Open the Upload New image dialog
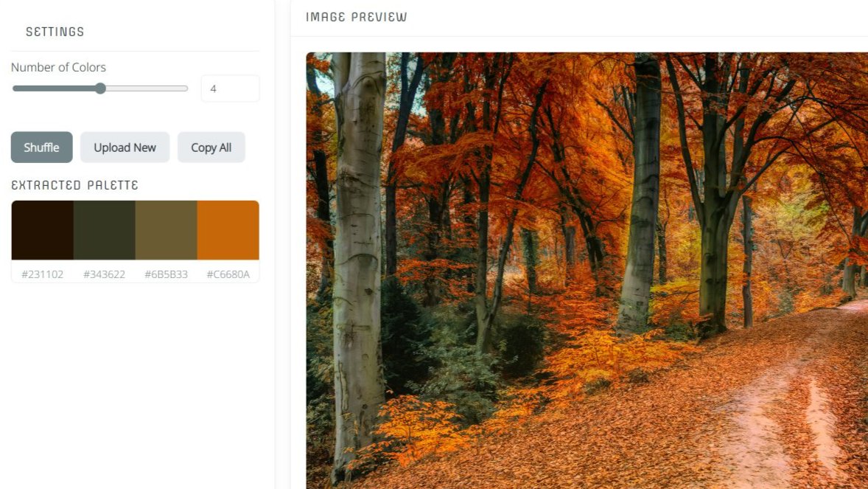Screen dimensions: 868x489 tap(125, 148)
